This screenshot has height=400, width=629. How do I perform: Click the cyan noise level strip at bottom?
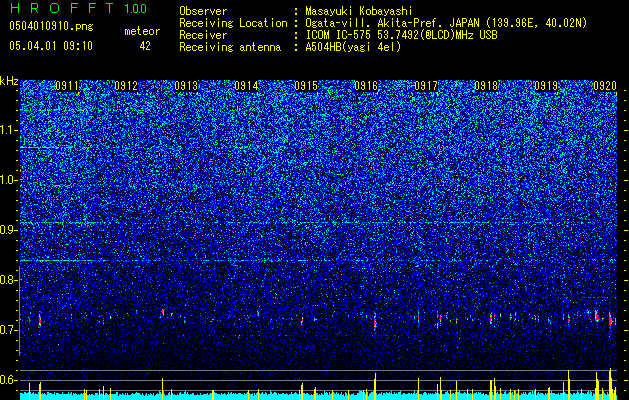(x=319, y=396)
